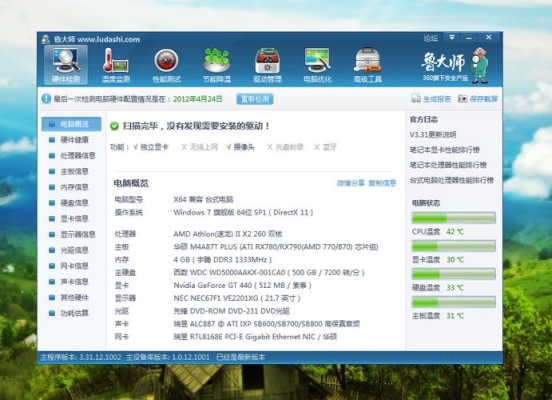The width and height of the screenshot is (552, 400).
Task: Click 主设备库版本 1.0.12.1001 in status bar
Action: coord(168,357)
